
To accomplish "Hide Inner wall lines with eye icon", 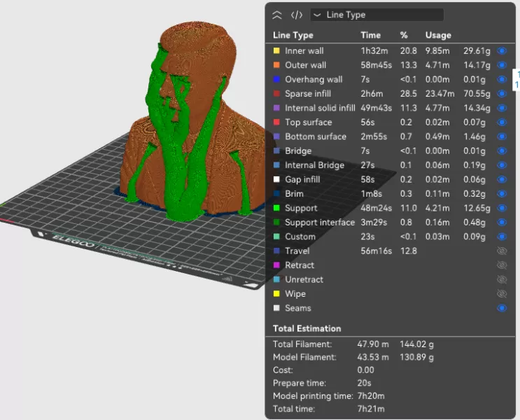I will point(502,51).
